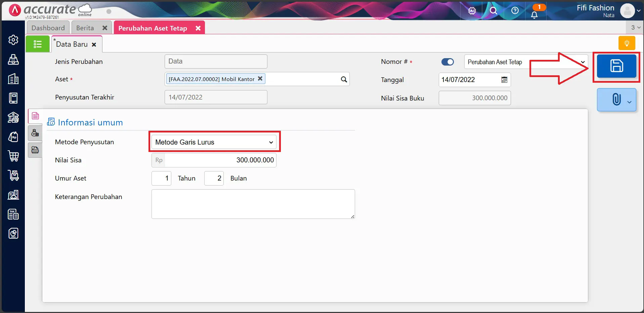Image resolution: width=644 pixels, height=313 pixels.
Task: Expand the user account menu chevron
Action: [639, 11]
